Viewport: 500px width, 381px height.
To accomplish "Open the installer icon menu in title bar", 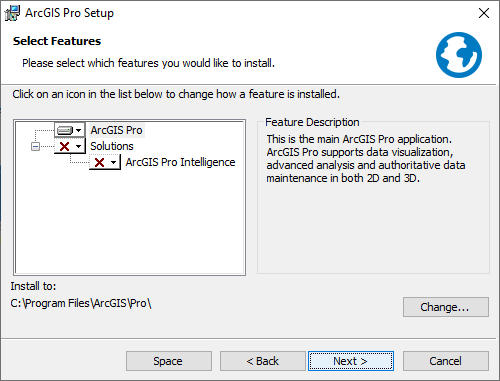I will [x=12, y=13].
